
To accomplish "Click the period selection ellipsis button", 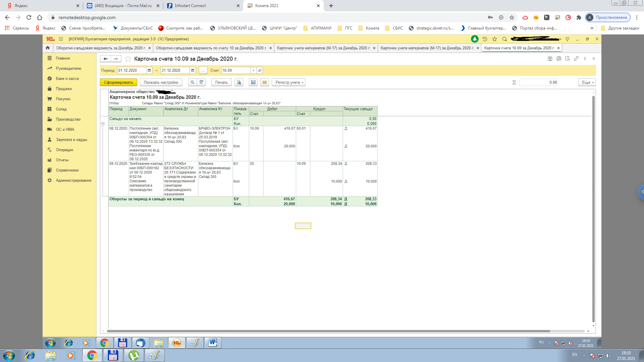I will [x=203, y=70].
